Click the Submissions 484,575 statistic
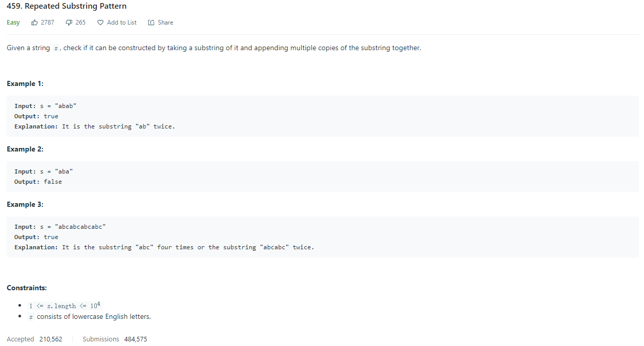Screen dimensions: 644x346 point(115,339)
